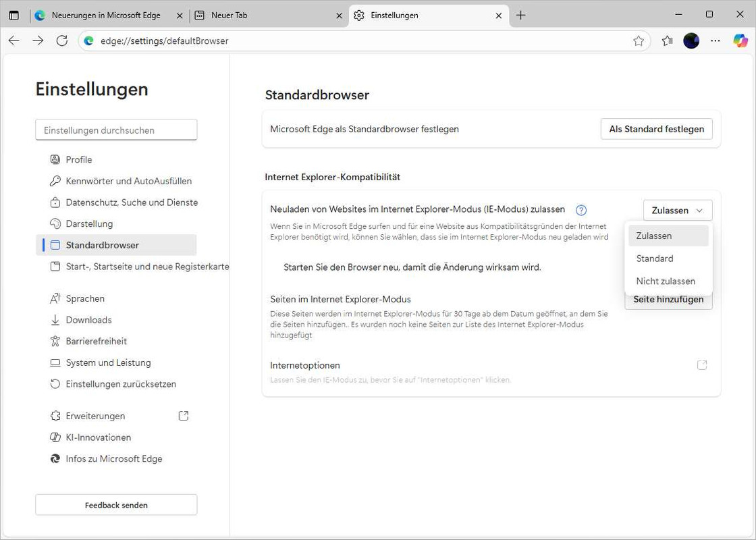Launch the Copilot icon
The image size is (756, 540).
(x=740, y=40)
